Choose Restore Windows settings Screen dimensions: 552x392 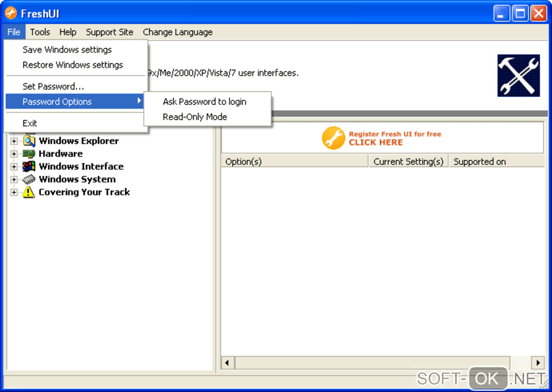click(75, 65)
